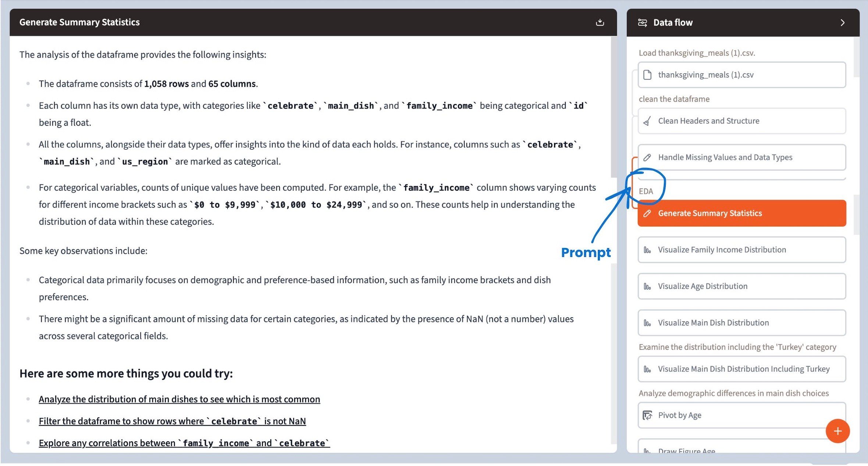This screenshot has height=466, width=868.
Task: Click the '65 columns' bold text
Action: point(232,84)
